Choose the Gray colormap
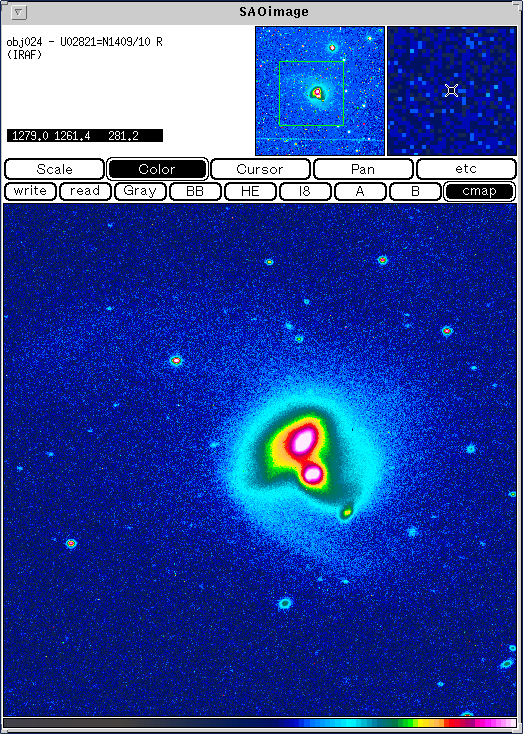The width and height of the screenshot is (523, 734). click(x=140, y=191)
